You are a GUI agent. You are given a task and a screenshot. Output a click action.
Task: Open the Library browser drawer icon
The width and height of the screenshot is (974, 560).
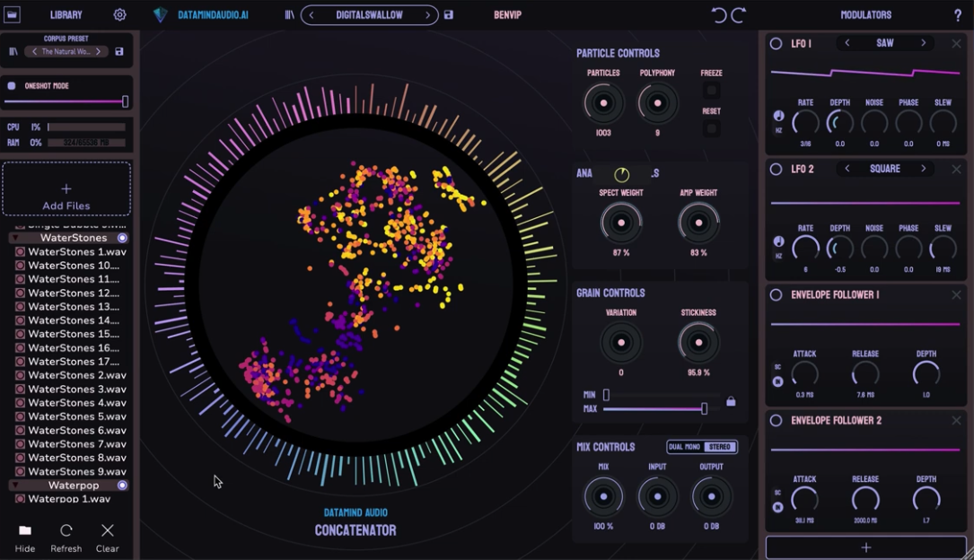13,14
